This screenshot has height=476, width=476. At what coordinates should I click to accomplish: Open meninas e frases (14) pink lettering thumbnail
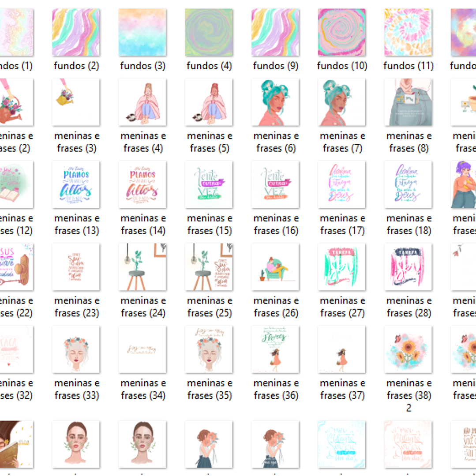tap(142, 184)
